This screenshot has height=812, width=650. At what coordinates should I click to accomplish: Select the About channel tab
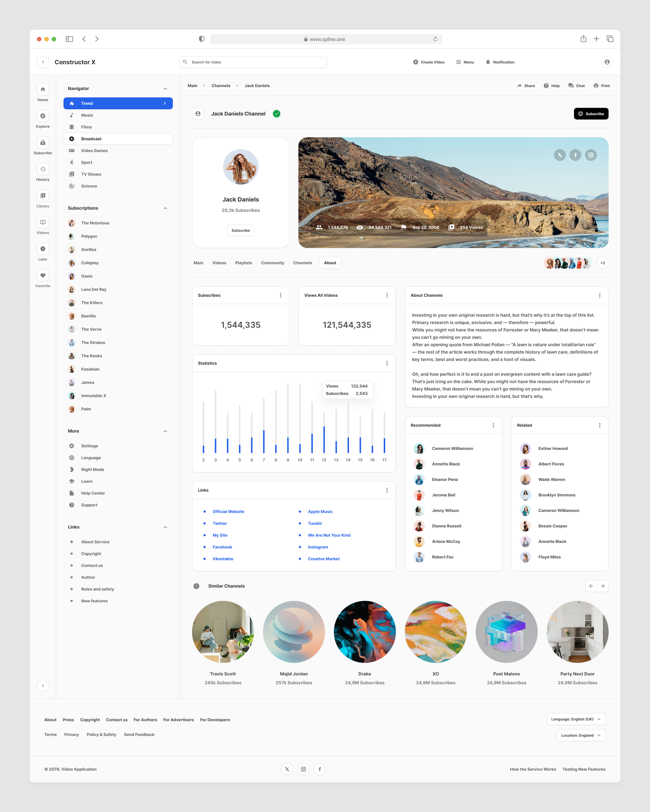coord(330,263)
